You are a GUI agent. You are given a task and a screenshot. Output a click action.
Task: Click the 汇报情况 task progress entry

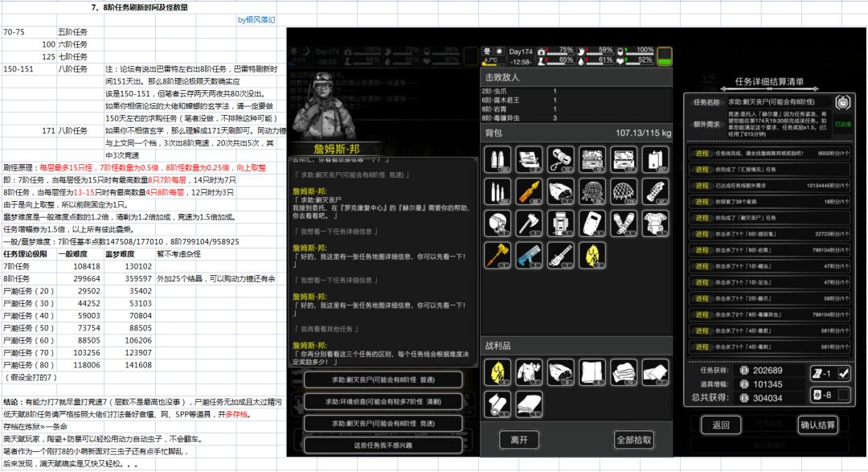(769, 170)
